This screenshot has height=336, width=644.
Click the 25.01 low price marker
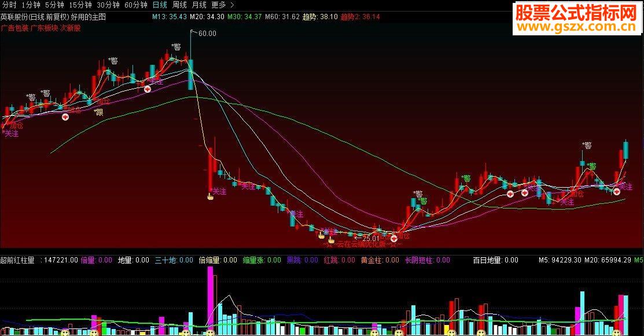click(x=370, y=239)
